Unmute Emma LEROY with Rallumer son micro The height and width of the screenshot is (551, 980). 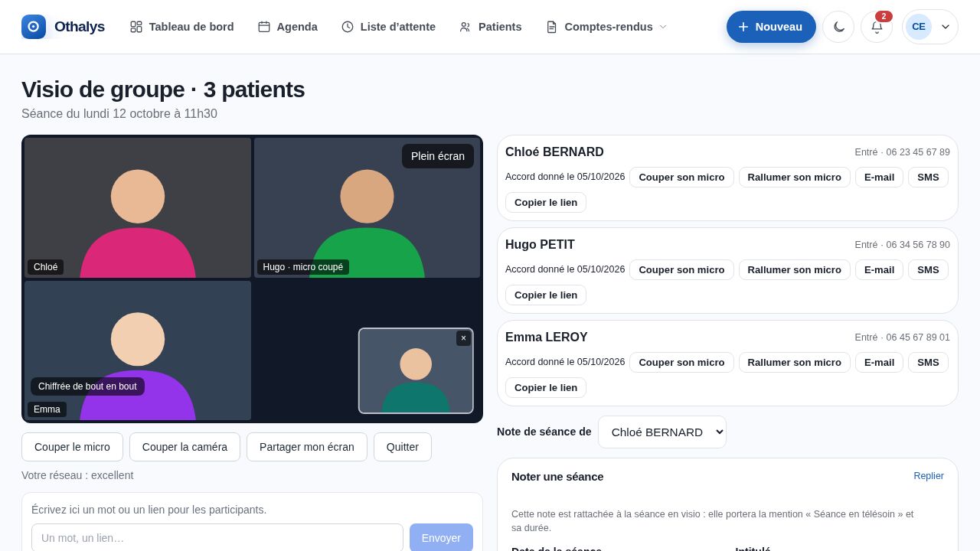[794, 362]
